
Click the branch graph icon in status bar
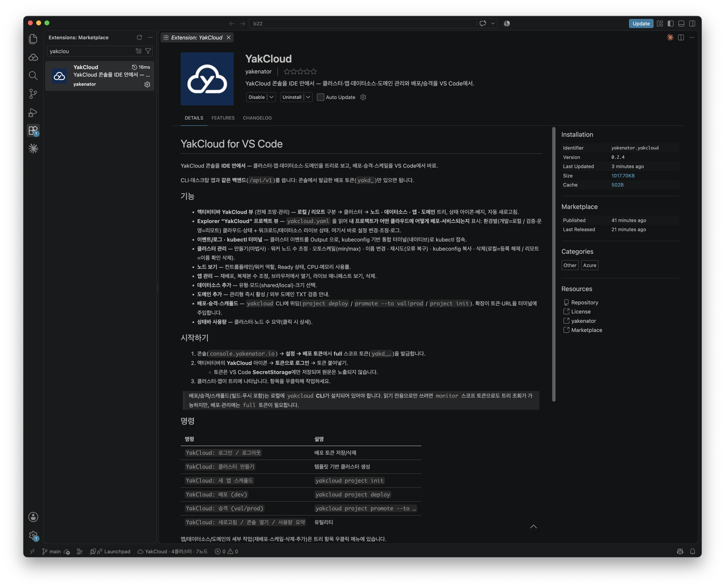tap(80, 551)
